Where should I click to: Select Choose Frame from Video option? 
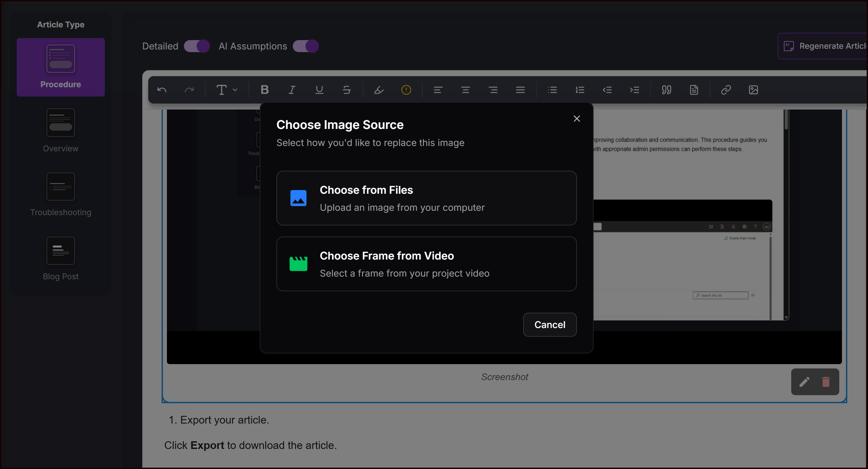coord(426,264)
